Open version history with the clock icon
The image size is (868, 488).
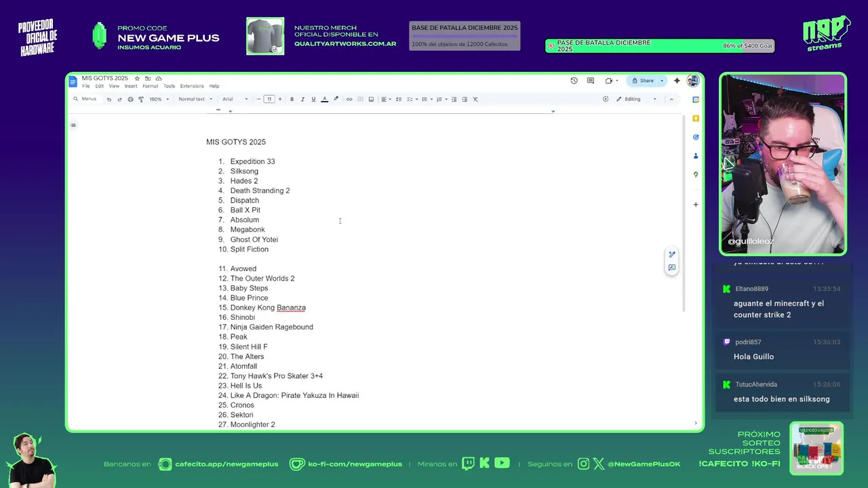point(574,81)
